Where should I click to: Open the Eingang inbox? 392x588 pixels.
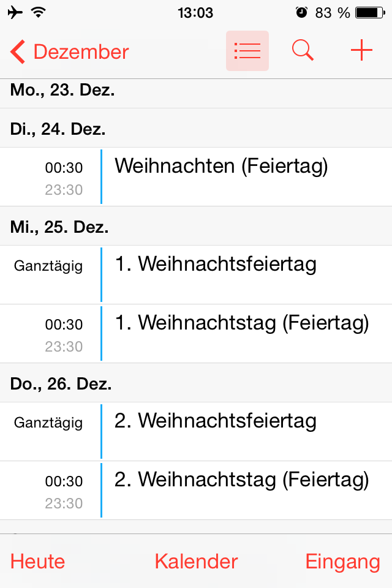click(343, 562)
